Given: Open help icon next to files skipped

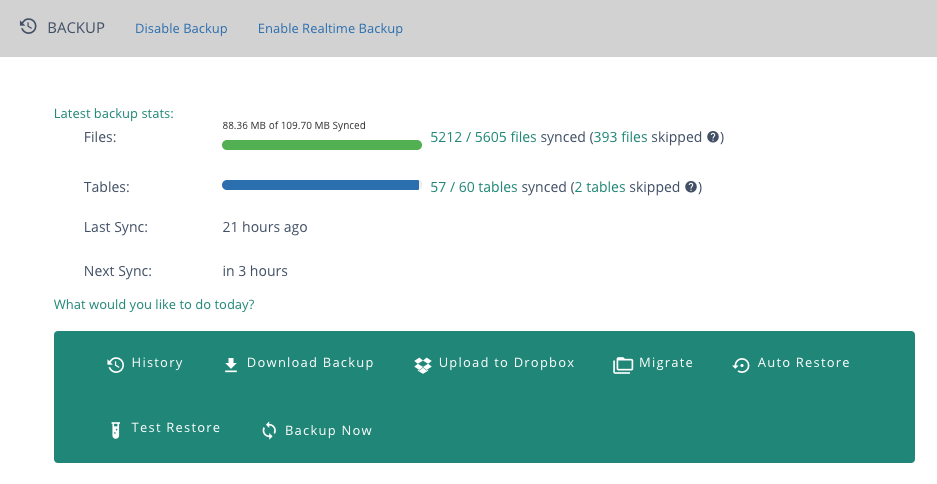Looking at the screenshot, I should tap(712, 137).
